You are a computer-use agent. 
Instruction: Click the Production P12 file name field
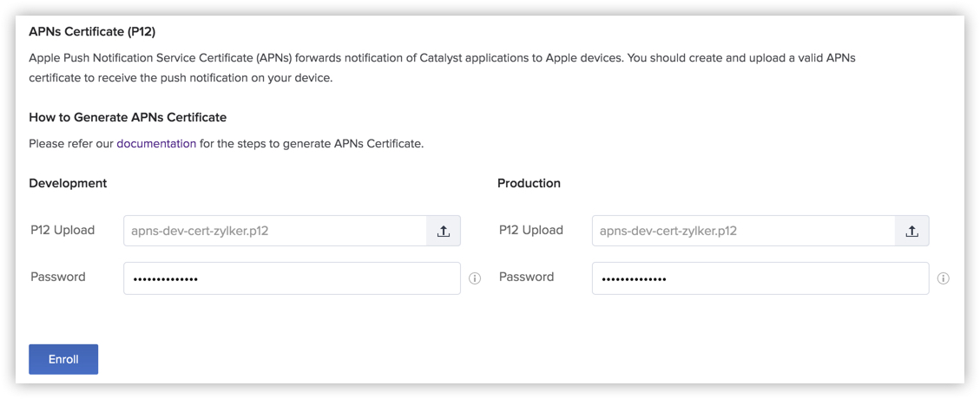(x=743, y=231)
